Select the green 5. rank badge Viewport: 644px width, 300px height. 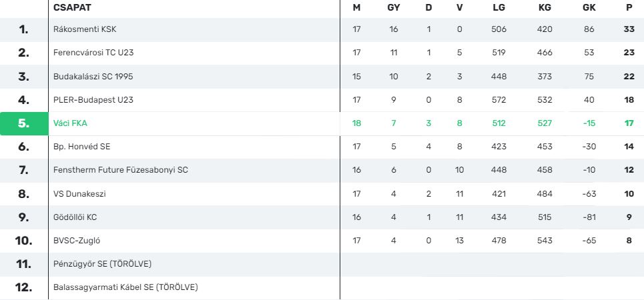(24, 123)
